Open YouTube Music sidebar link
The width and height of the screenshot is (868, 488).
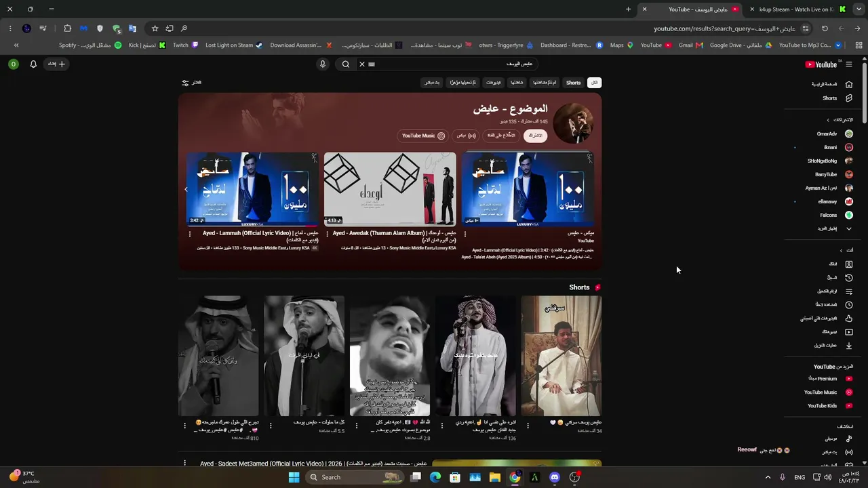827,392
